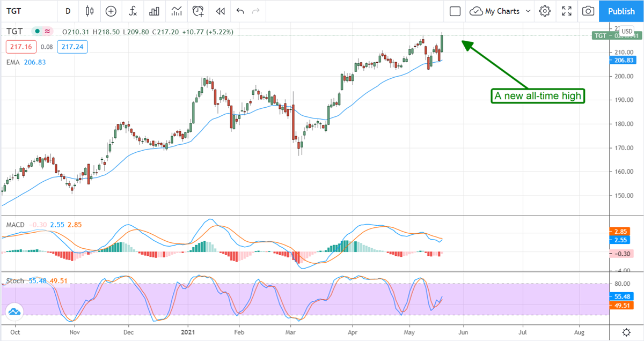Screen dimensions: 644x341
Task: Click the Apr label on the time axis
Action: pos(353,332)
